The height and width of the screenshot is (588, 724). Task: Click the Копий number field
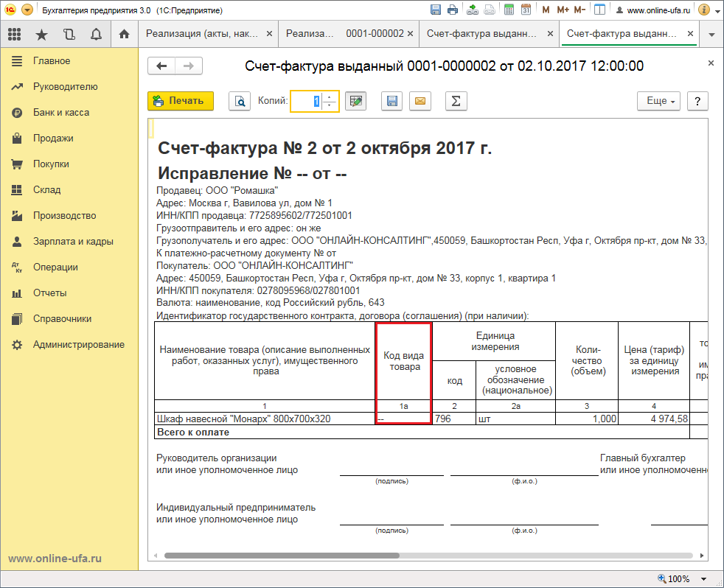click(x=307, y=101)
